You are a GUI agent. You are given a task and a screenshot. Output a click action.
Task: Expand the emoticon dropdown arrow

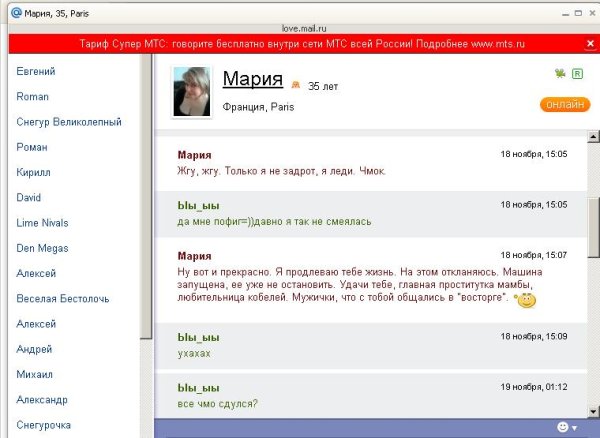tap(575, 428)
